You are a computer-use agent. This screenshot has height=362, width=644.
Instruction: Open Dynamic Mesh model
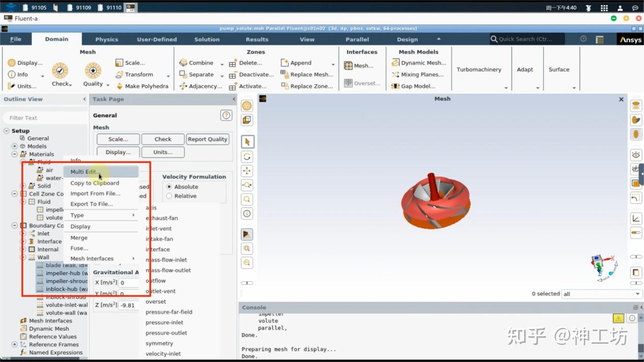419,63
